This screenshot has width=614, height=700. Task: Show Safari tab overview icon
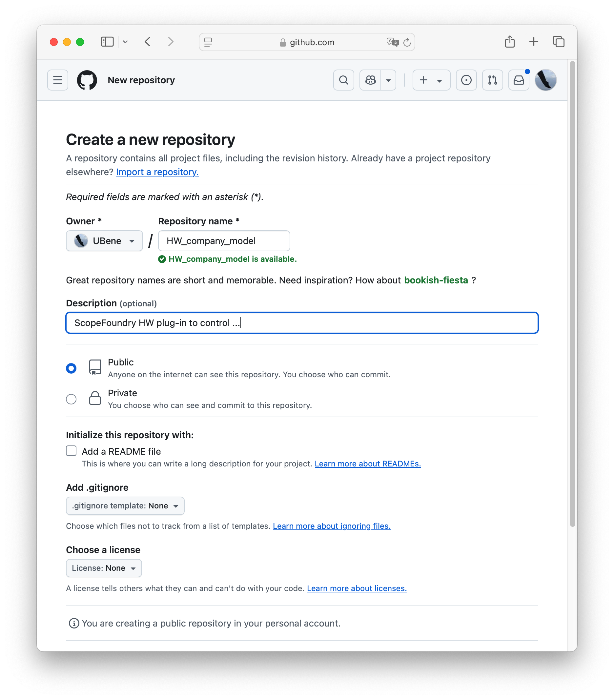[558, 42]
